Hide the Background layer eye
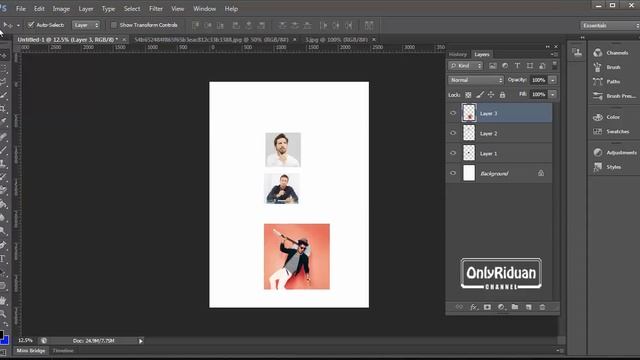Image resolution: width=640 pixels, height=360 pixels. click(x=453, y=173)
